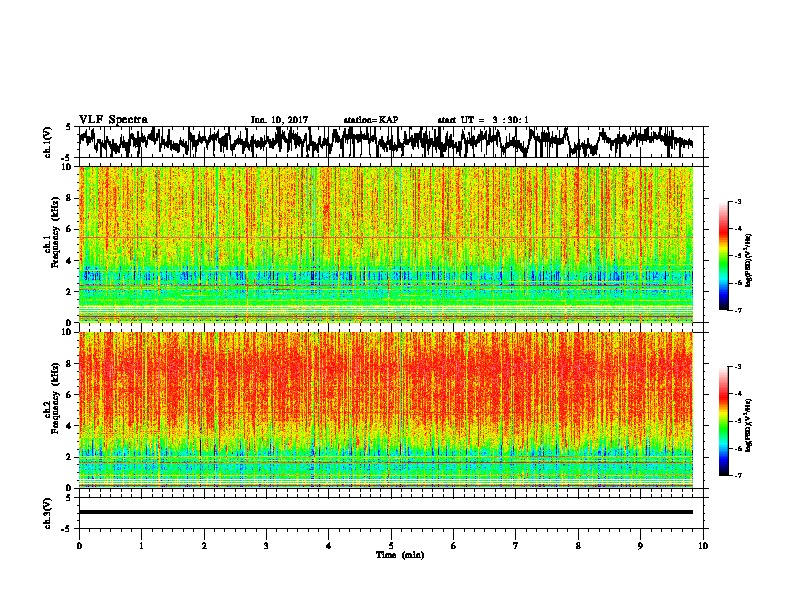This screenshot has height=612, width=792.
Task: Click the ch.3 flat black voltage trace
Action: (x=386, y=512)
